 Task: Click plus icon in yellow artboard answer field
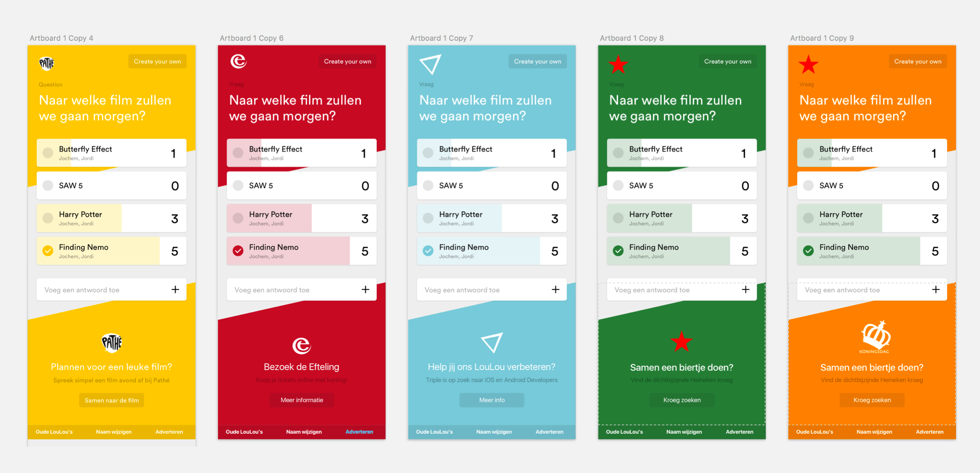tap(175, 289)
